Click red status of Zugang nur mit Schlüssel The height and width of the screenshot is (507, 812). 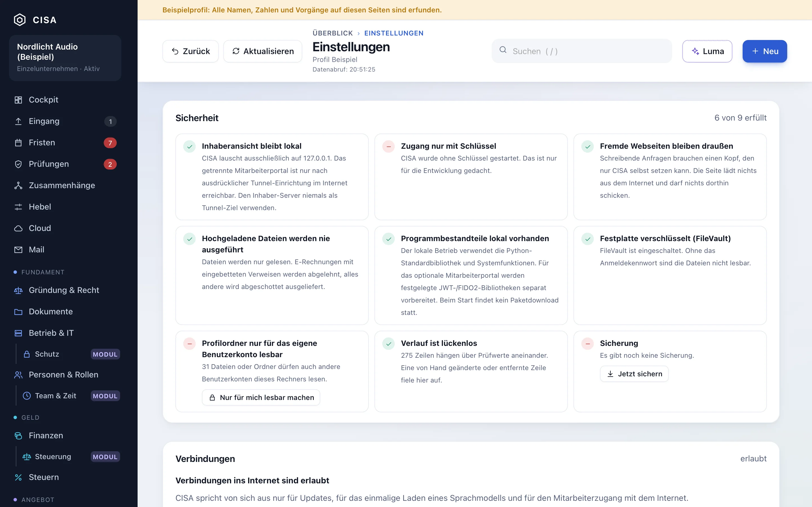pos(389,146)
